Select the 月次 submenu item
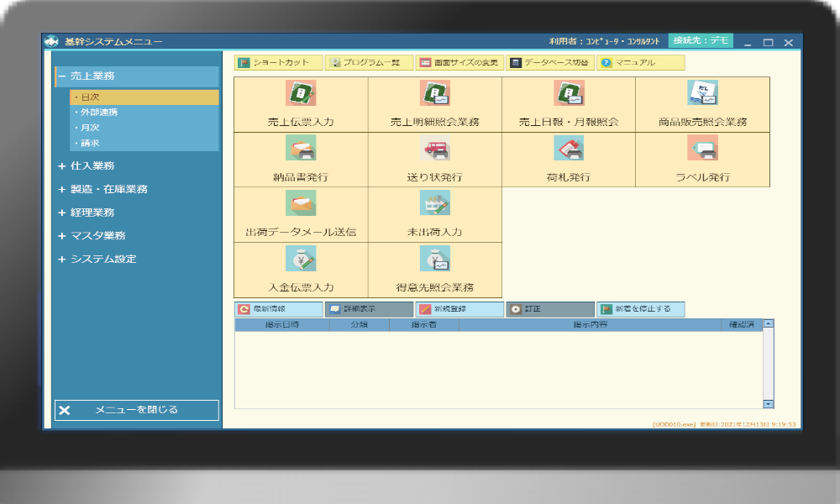This screenshot has width=840, height=504. 88,128
